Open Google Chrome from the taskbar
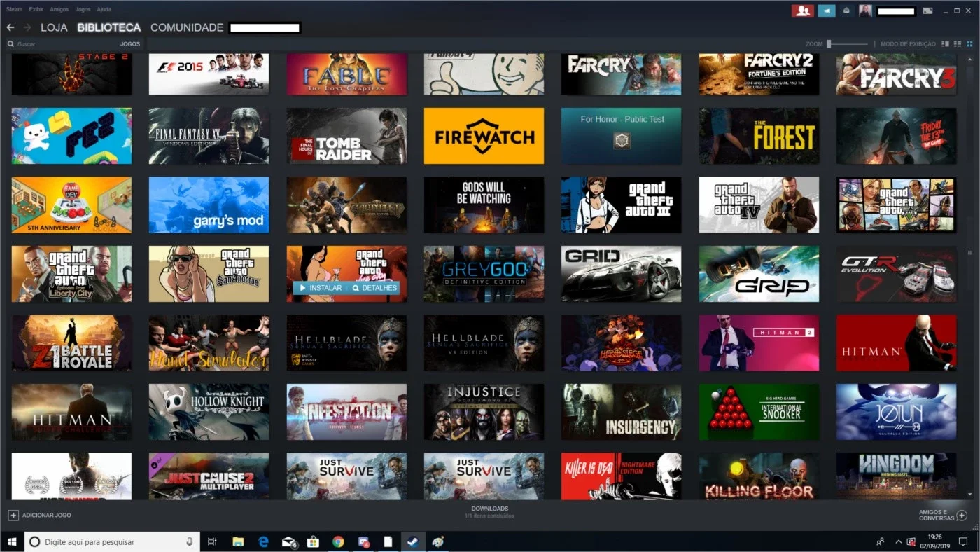The image size is (980, 552). [x=338, y=541]
